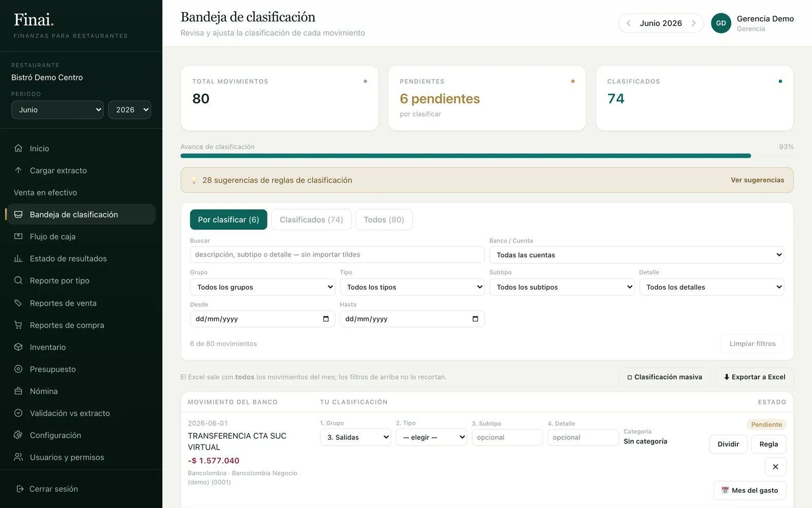812x508 pixels.
Task: Toggle the Clasificación masiva checkbox button
Action: coord(664,377)
